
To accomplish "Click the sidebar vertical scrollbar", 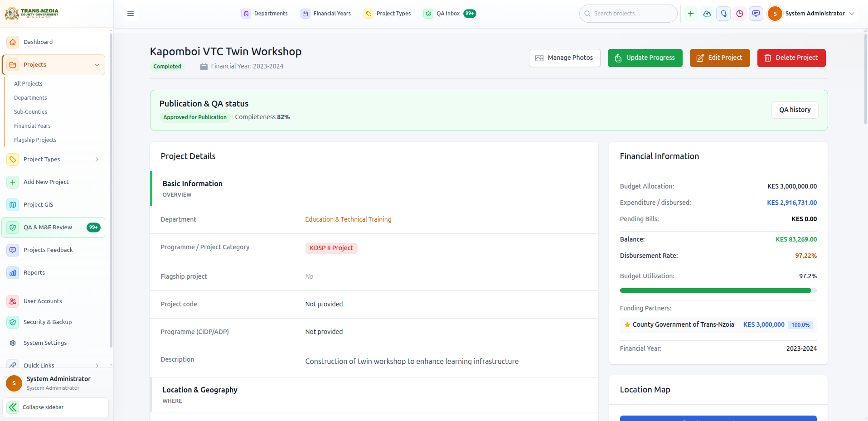I will coord(111,190).
